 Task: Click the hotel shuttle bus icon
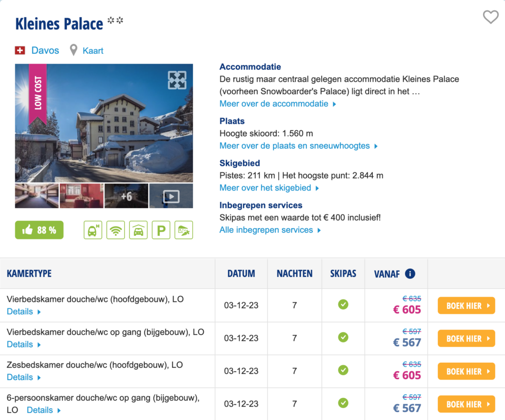pos(93,230)
